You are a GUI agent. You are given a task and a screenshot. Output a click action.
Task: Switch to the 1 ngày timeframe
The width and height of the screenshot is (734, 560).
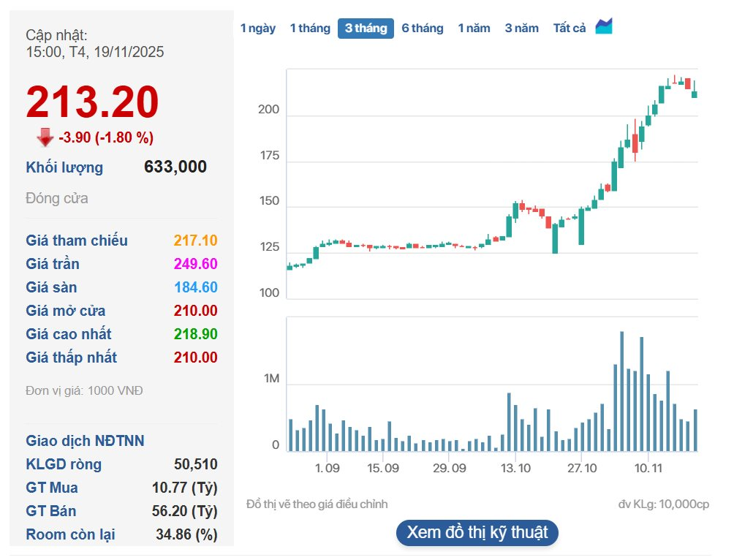point(258,29)
